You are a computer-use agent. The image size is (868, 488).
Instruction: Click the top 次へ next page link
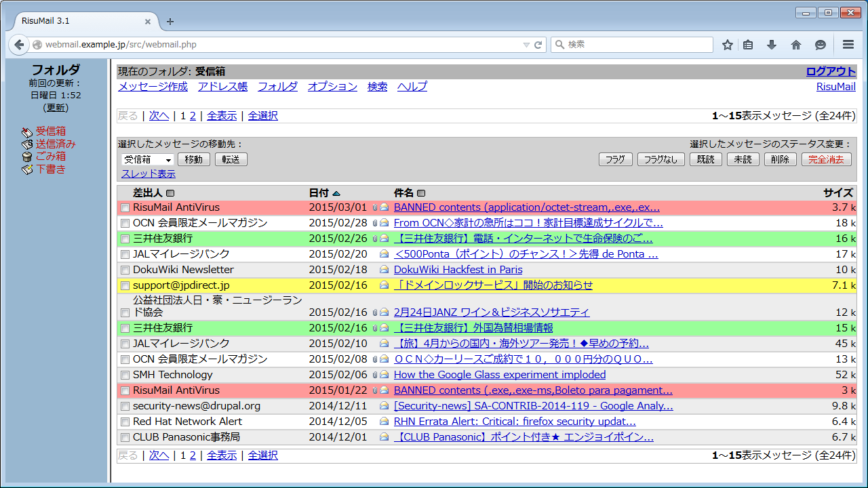tap(159, 116)
